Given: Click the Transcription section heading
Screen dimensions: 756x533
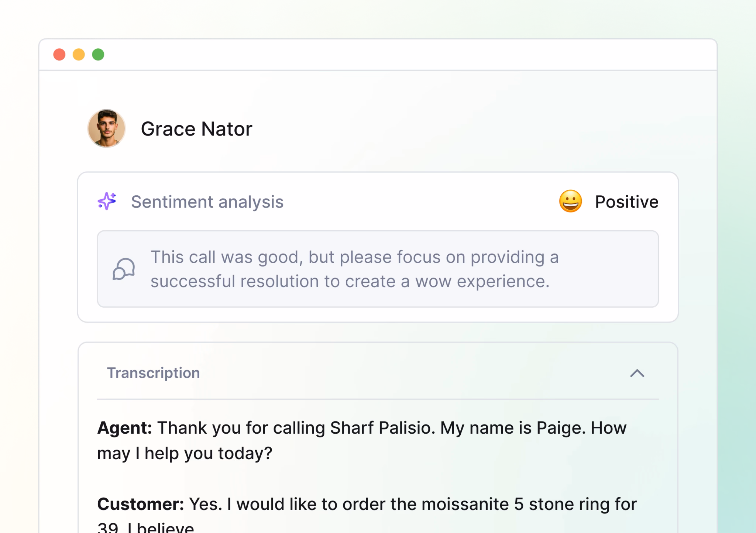Looking at the screenshot, I should (x=154, y=373).
